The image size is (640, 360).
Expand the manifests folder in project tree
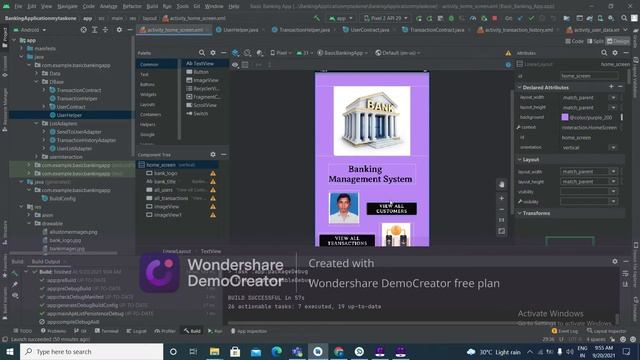click(x=22, y=49)
